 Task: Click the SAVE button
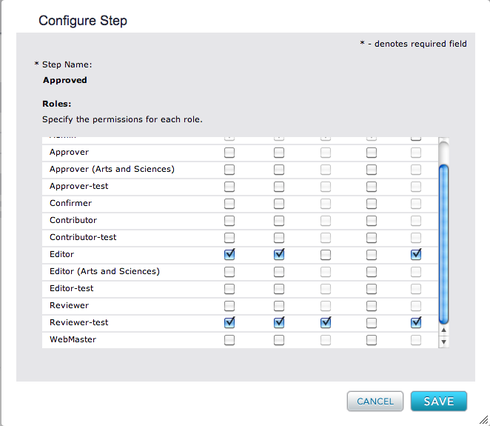pyautogui.click(x=439, y=401)
